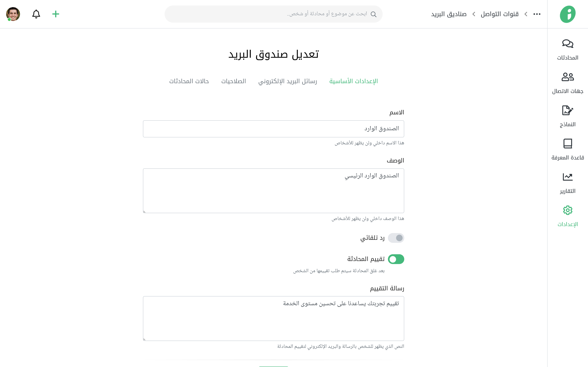Image resolution: width=588 pixels, height=367 pixels.
Task: Open the breadcrumb three-dots menu
Action: click(537, 14)
